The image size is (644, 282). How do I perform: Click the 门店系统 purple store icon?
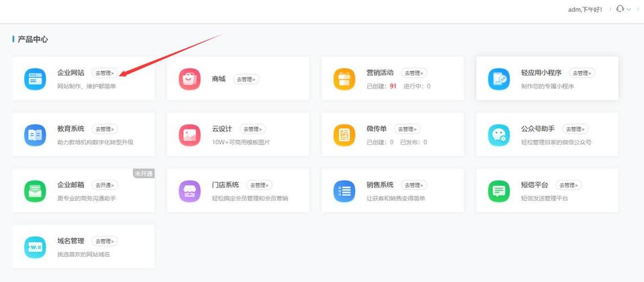(190, 191)
